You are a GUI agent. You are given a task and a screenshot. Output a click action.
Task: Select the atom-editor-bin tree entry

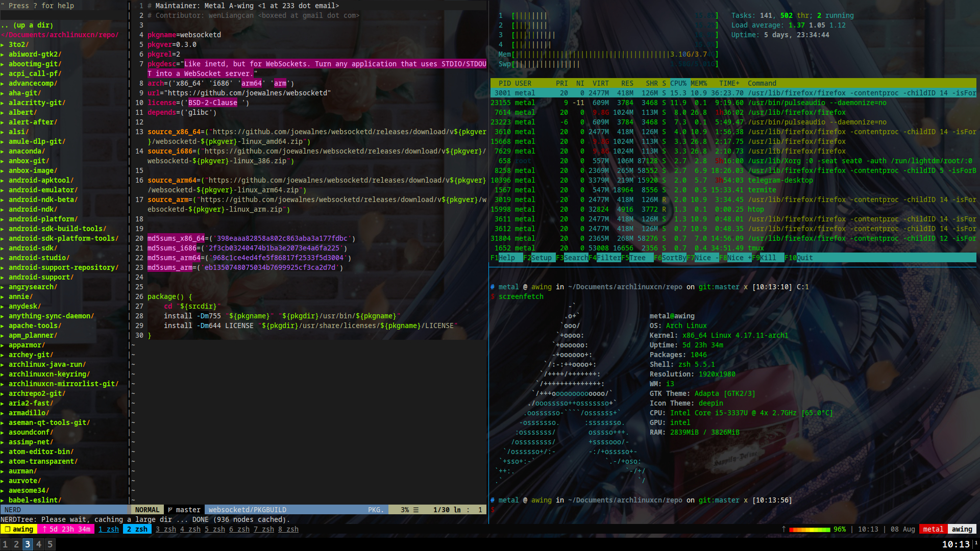pos(41,452)
